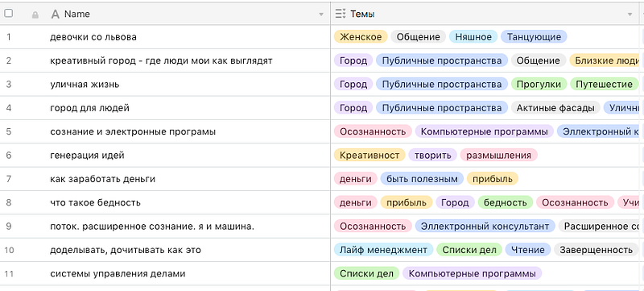644x291 pixels.
Task: Click 'деньги' tag in 'что такое бедность' row
Action: point(355,202)
